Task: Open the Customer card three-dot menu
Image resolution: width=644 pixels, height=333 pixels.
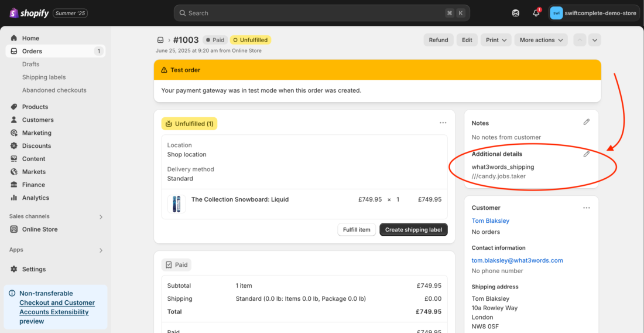Action: tap(587, 208)
